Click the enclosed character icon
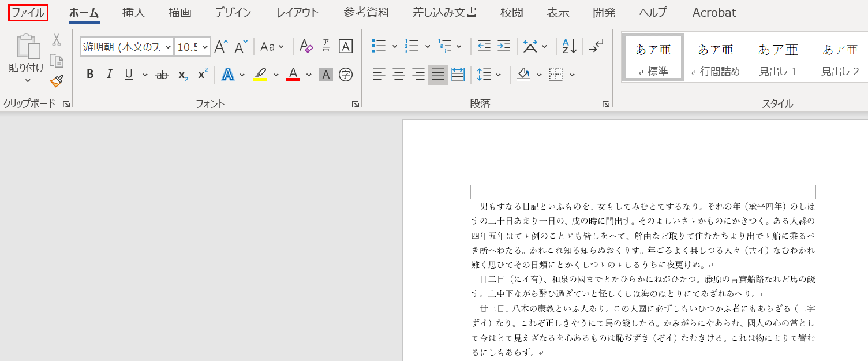Image resolution: width=868 pixels, height=361 pixels. [x=346, y=75]
